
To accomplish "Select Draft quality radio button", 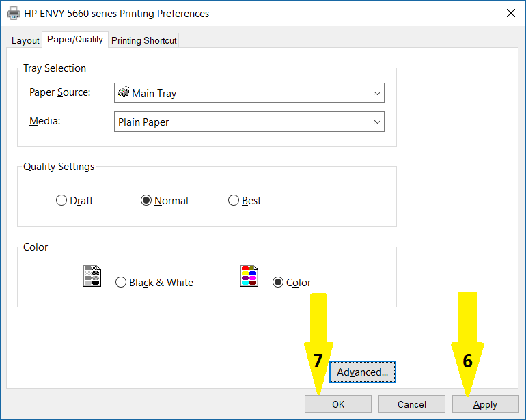I will [61, 201].
